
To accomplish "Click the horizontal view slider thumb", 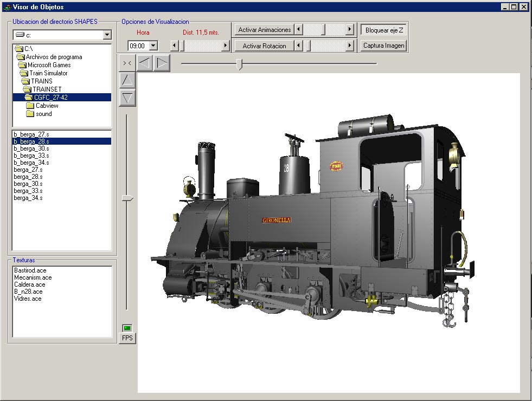I will point(240,64).
